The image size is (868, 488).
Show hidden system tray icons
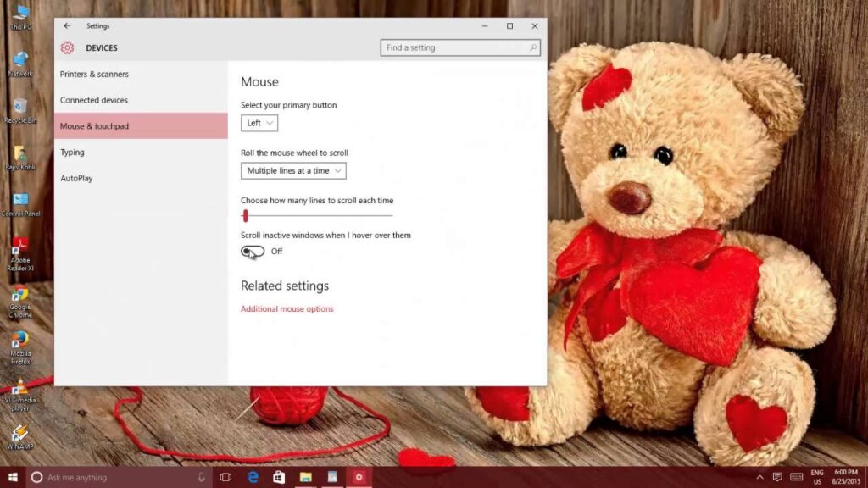tap(760, 477)
